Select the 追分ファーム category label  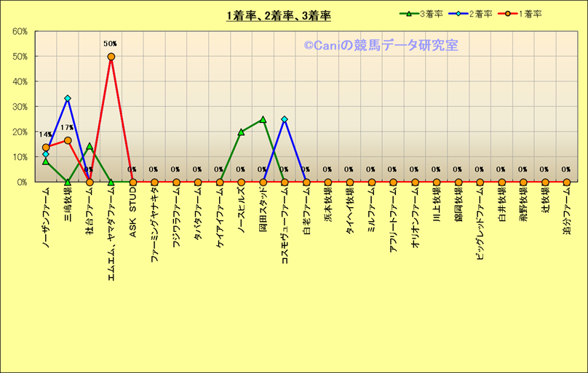click(567, 209)
